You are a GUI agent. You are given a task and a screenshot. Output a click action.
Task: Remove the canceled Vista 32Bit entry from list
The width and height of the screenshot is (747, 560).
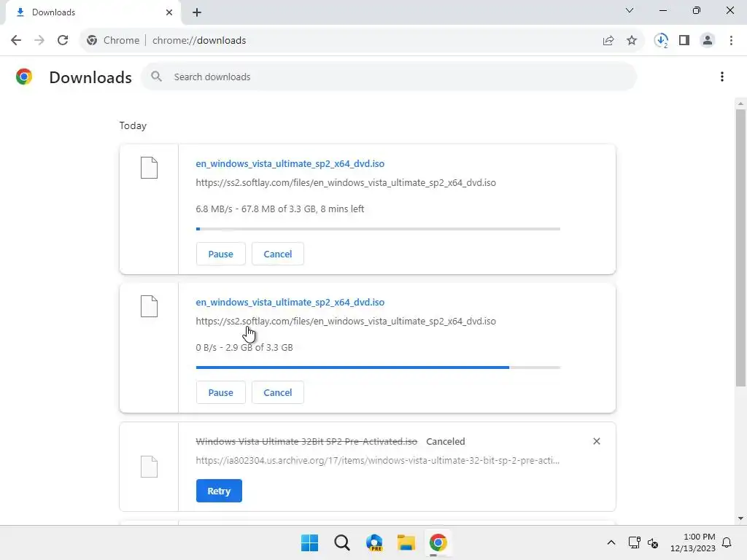coord(597,441)
